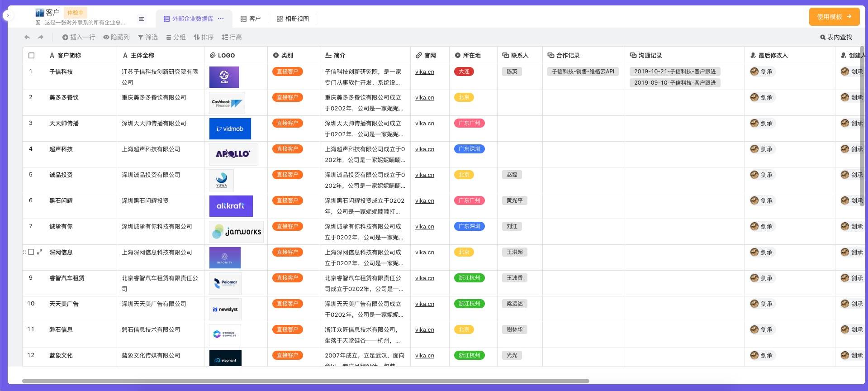Click the 大连 location tag
Image resolution: width=868 pixels, height=391 pixels.
464,72
